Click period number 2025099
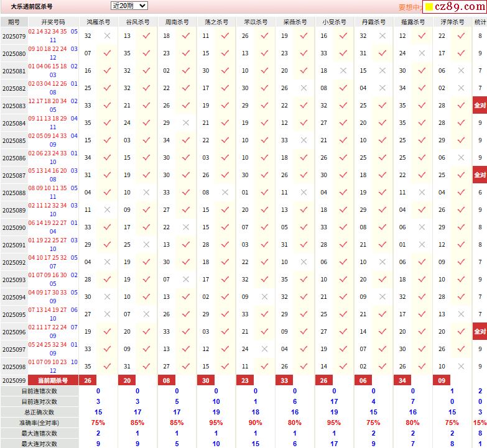This screenshot has width=487, height=448. (14, 381)
